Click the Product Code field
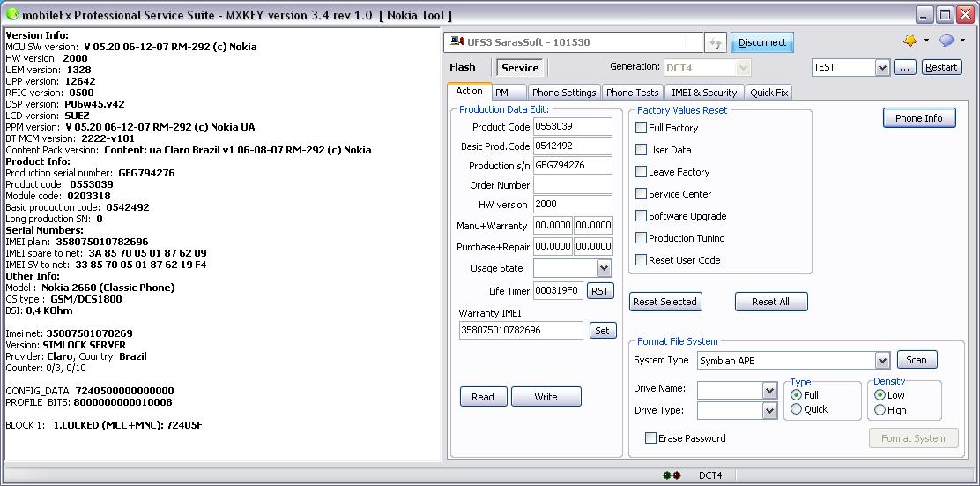 click(573, 126)
